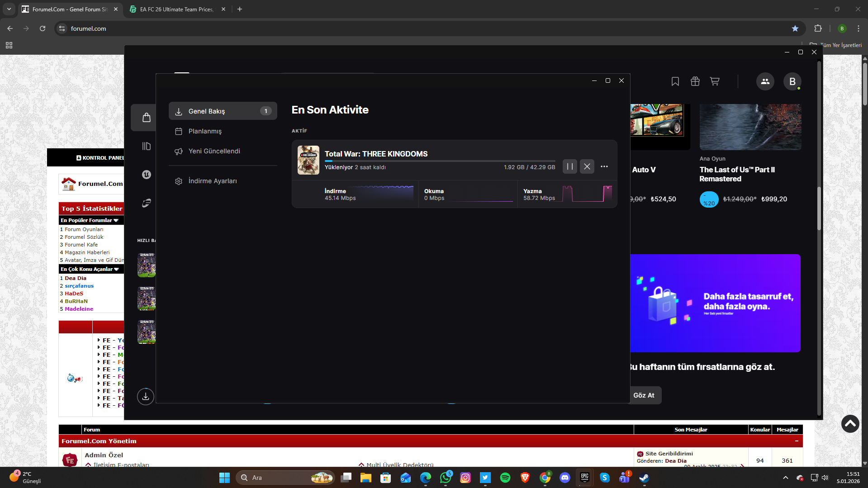Open Discord from the taskbar
Screen dimensions: 868x488
(x=565, y=478)
